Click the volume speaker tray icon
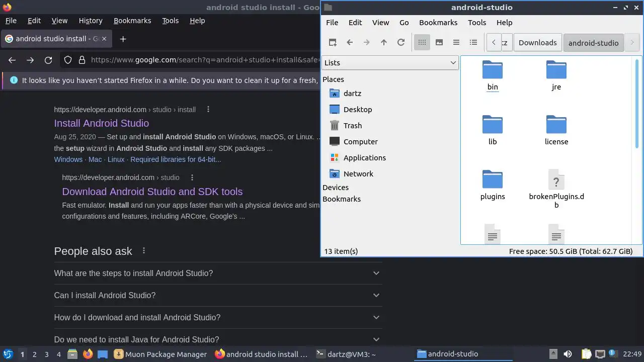 point(568,354)
